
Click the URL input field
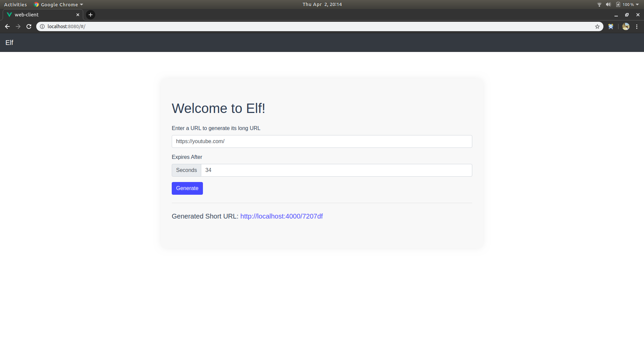coord(322,141)
